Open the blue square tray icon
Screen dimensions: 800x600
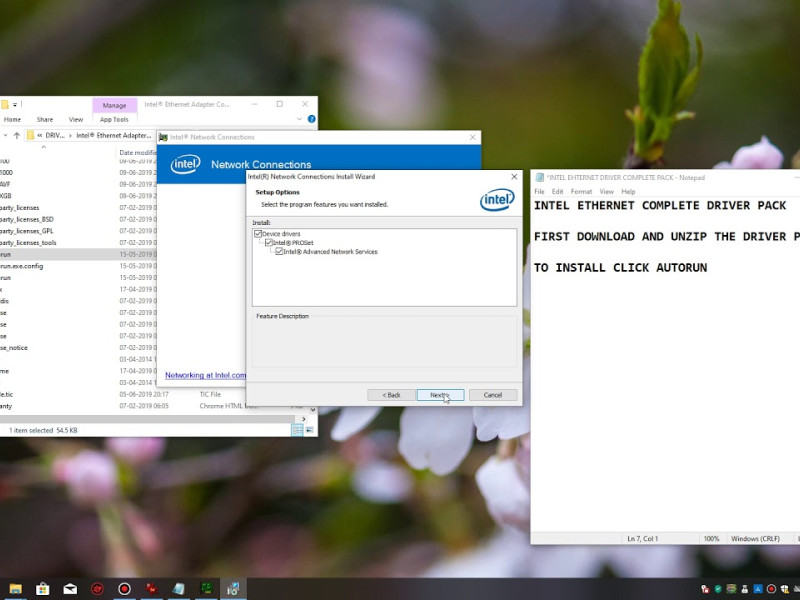pos(758,589)
